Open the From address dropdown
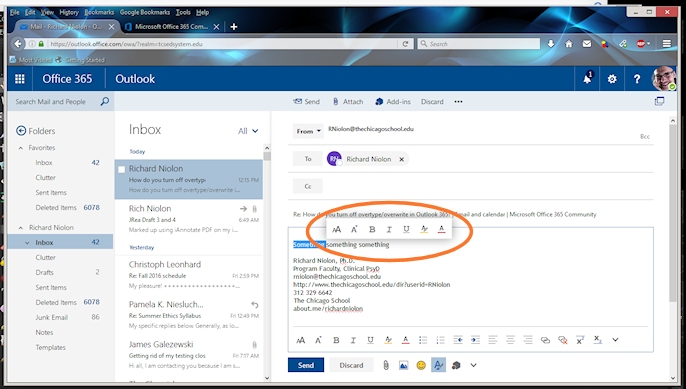 308,131
